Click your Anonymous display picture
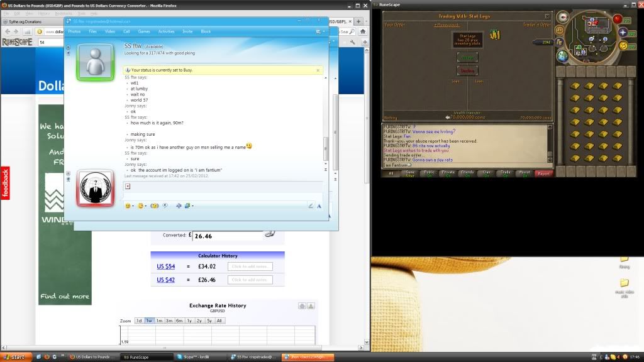644x362 pixels. (x=96, y=188)
